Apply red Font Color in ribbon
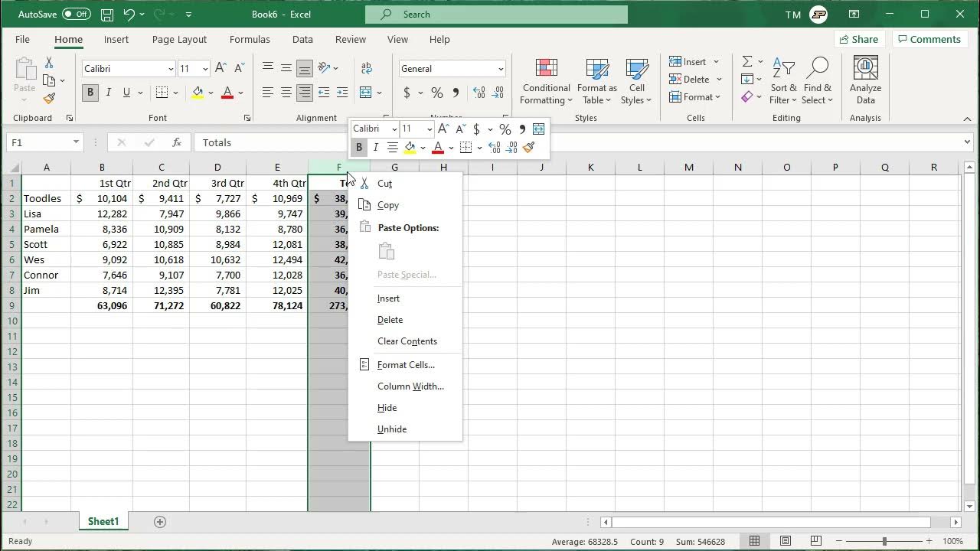Viewport: 980px width, 551px height. [227, 93]
